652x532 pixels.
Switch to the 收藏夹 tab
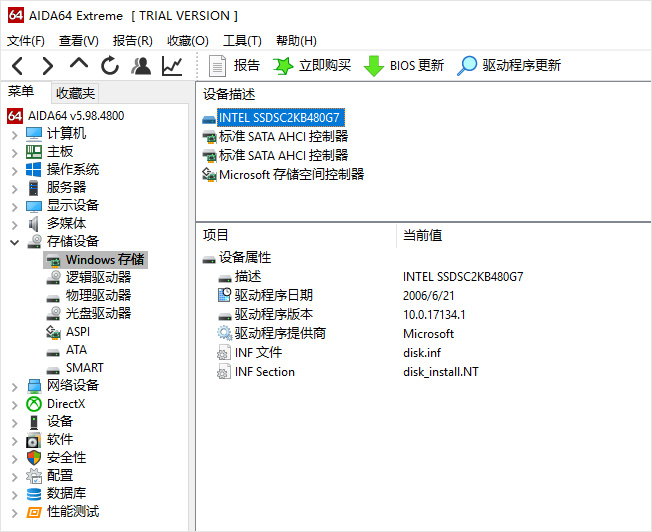75,93
